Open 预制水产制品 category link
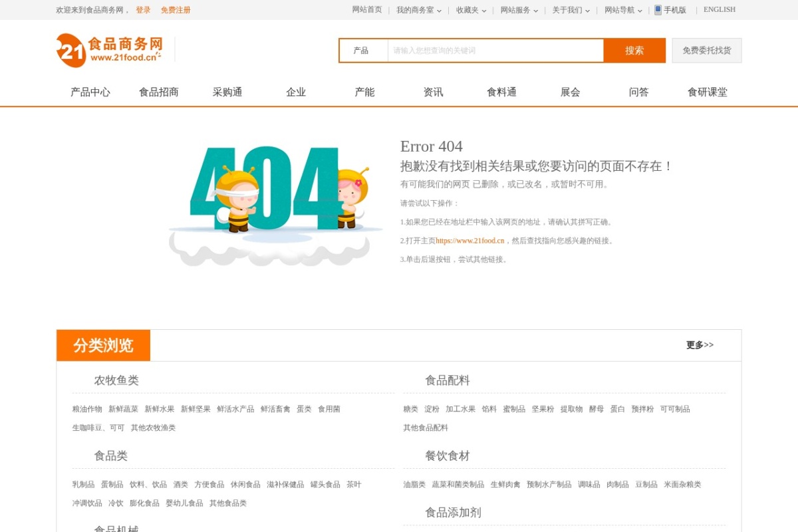The height and width of the screenshot is (532, 798). pos(549,484)
